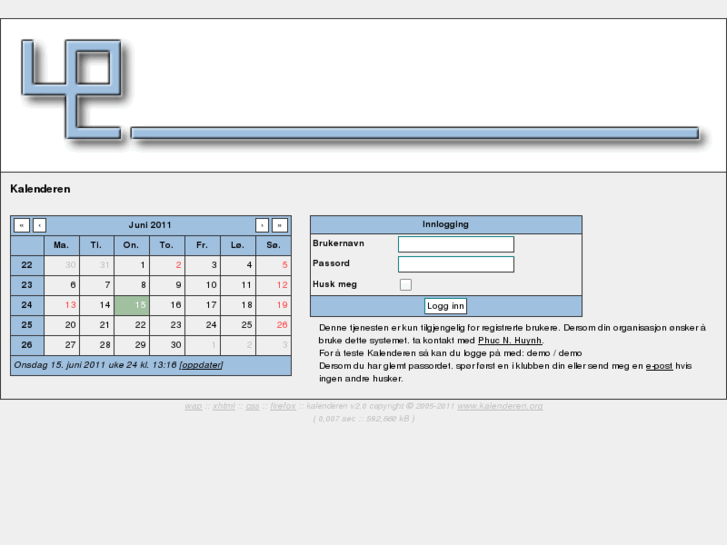The height and width of the screenshot is (545, 727).
Task: Click the Logg inn button
Action: click(x=446, y=306)
